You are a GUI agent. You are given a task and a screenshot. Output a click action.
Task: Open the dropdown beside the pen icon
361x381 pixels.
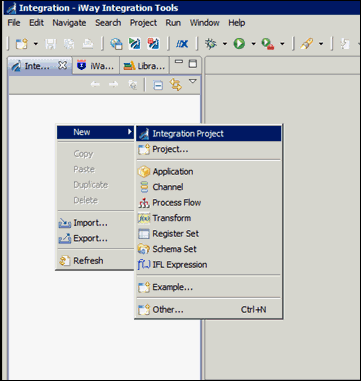321,44
